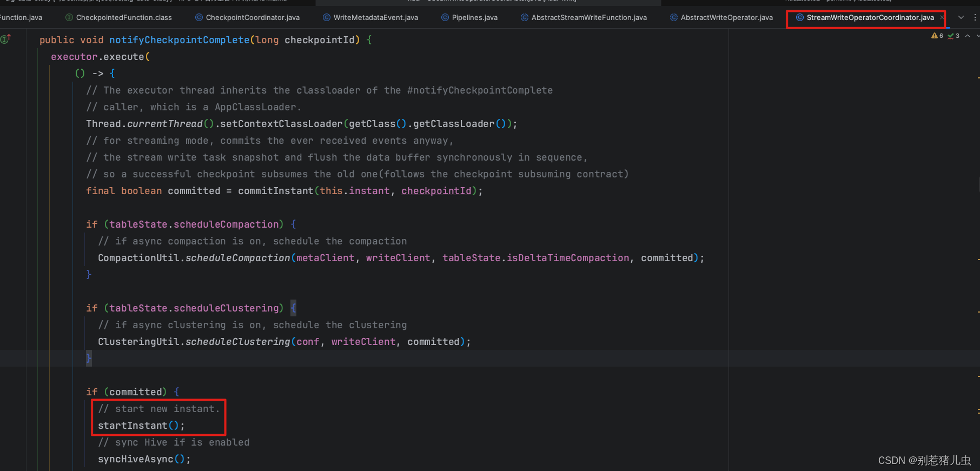Click the closing brace of the scheduleCompaction block
The height and width of the screenshot is (471, 980).
89,275
